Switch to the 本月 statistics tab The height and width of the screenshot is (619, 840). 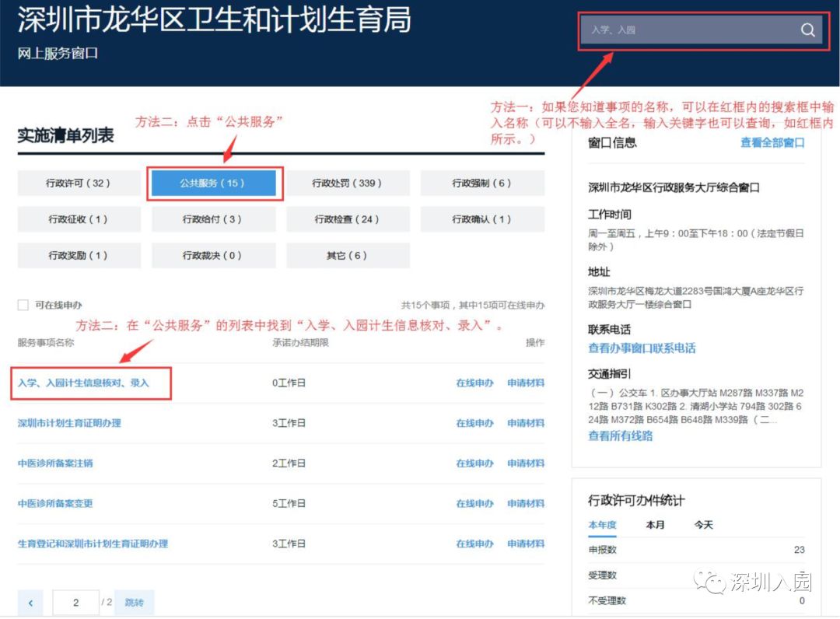coord(654,525)
